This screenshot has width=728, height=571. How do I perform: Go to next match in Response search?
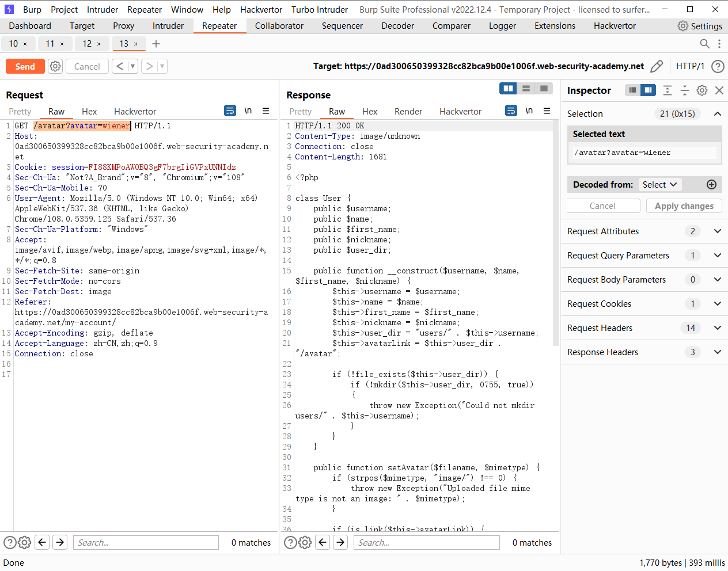341,542
